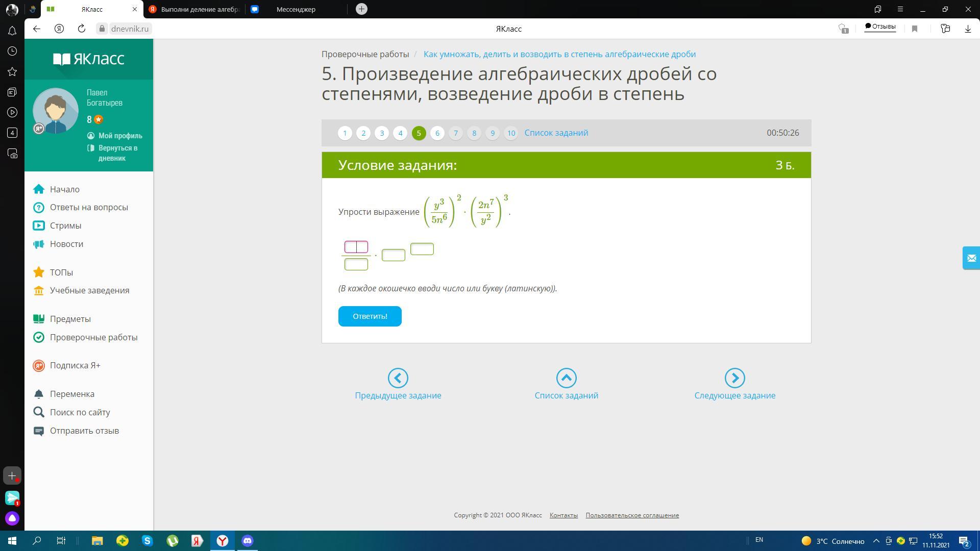Screen dimensions: 980x551
Task: Click 'Ответить!' button to submit answer
Action: (x=370, y=316)
